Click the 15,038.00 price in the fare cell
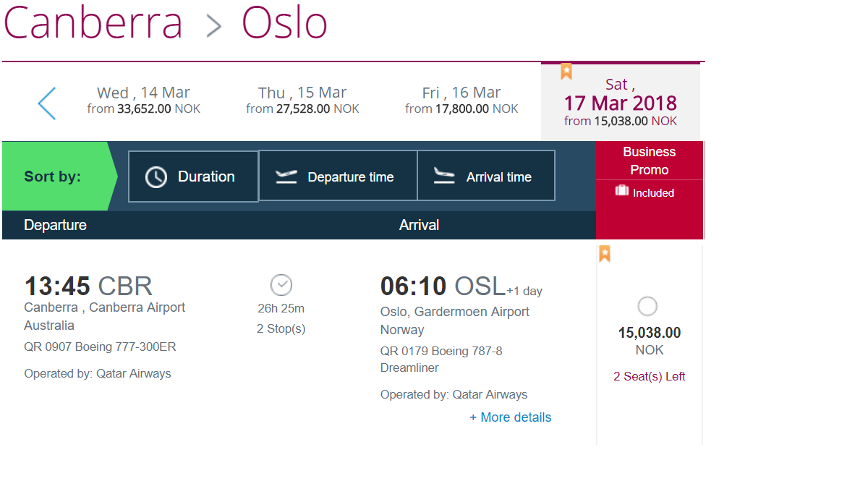This screenshot has width=868, height=489. [650, 333]
